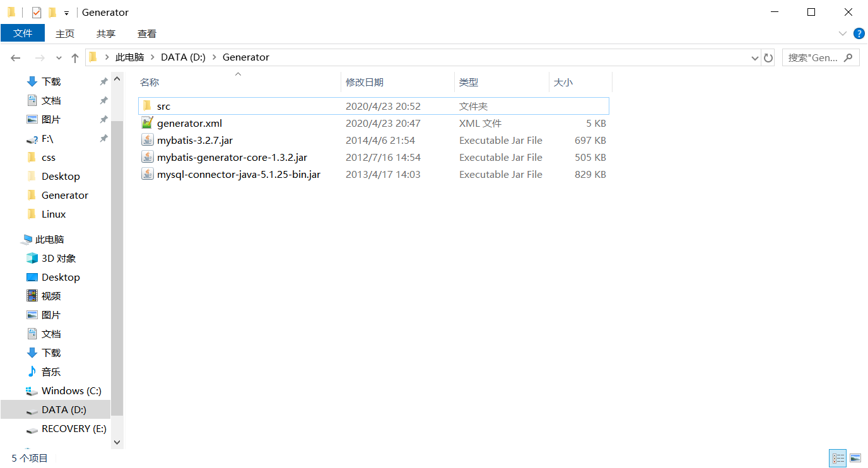Click the size value 829 KB
This screenshot has width=868, height=468.
590,174
